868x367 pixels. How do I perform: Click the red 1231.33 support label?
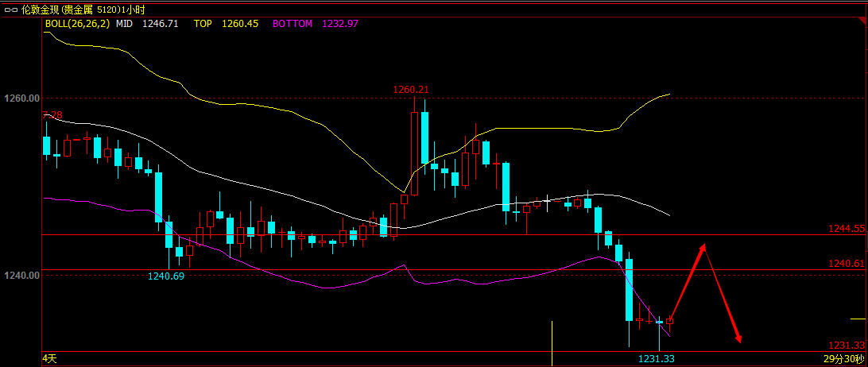pyautogui.click(x=846, y=346)
